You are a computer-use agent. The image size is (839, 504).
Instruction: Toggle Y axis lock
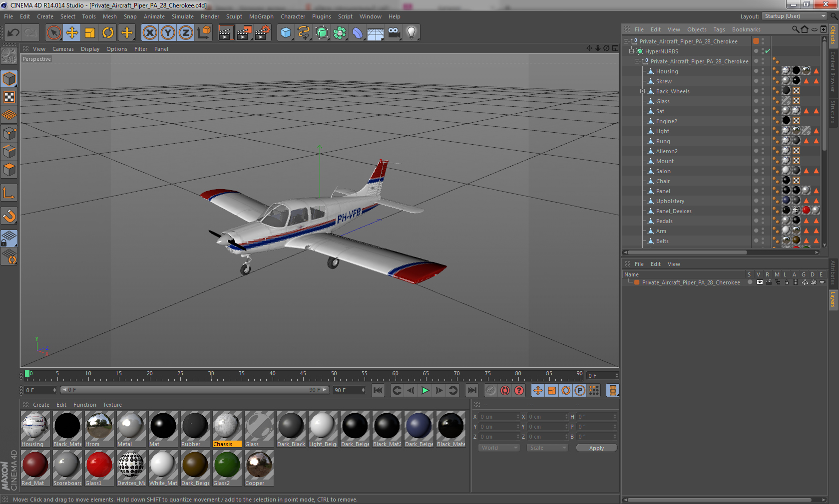point(168,33)
